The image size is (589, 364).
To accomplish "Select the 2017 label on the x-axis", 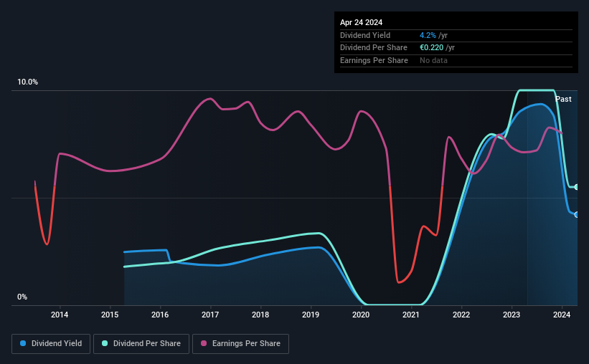I will pos(210,315).
